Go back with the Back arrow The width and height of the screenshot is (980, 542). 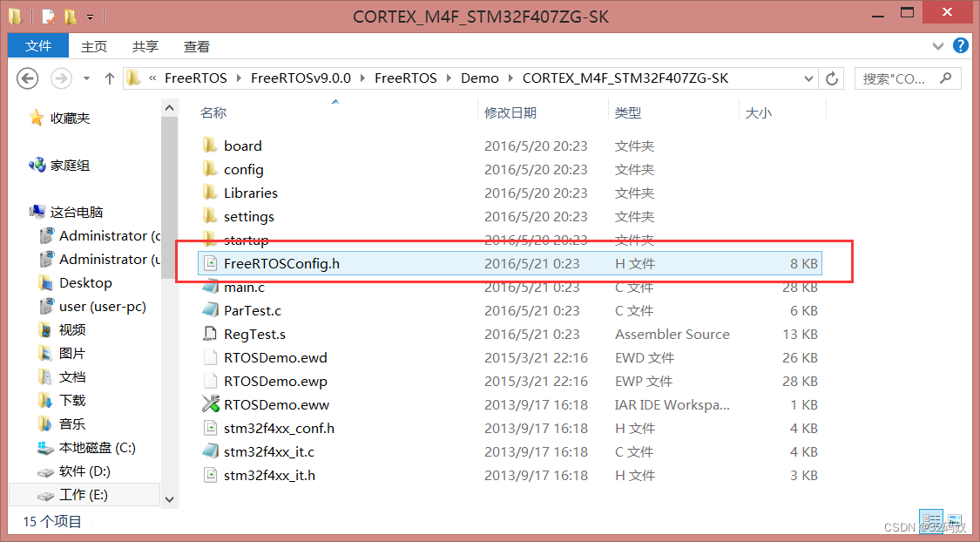click(x=27, y=78)
